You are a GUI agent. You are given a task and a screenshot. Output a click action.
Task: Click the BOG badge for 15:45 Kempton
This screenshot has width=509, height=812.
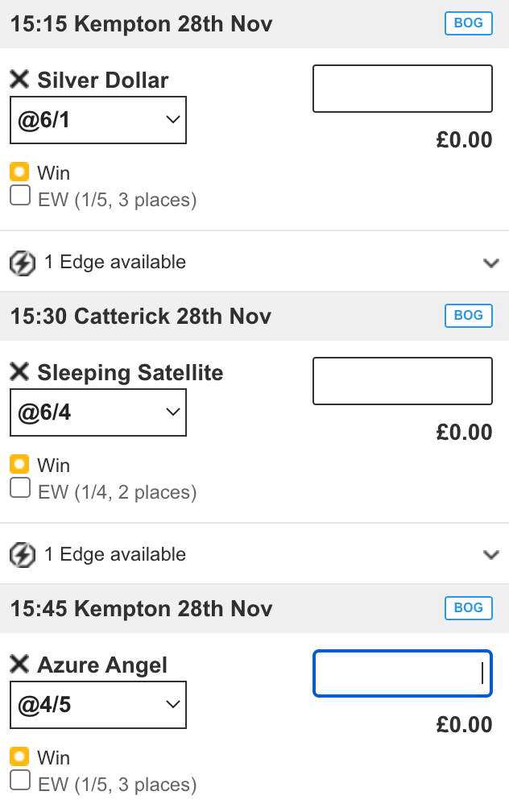[x=468, y=608]
